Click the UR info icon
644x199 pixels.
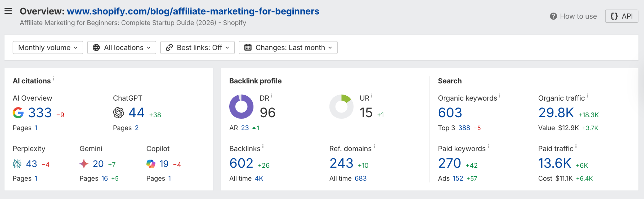[x=372, y=96]
